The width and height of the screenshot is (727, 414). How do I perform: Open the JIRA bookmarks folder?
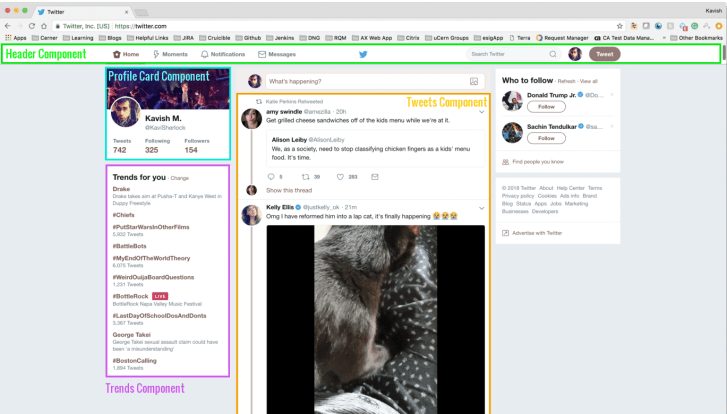pyautogui.click(x=184, y=38)
